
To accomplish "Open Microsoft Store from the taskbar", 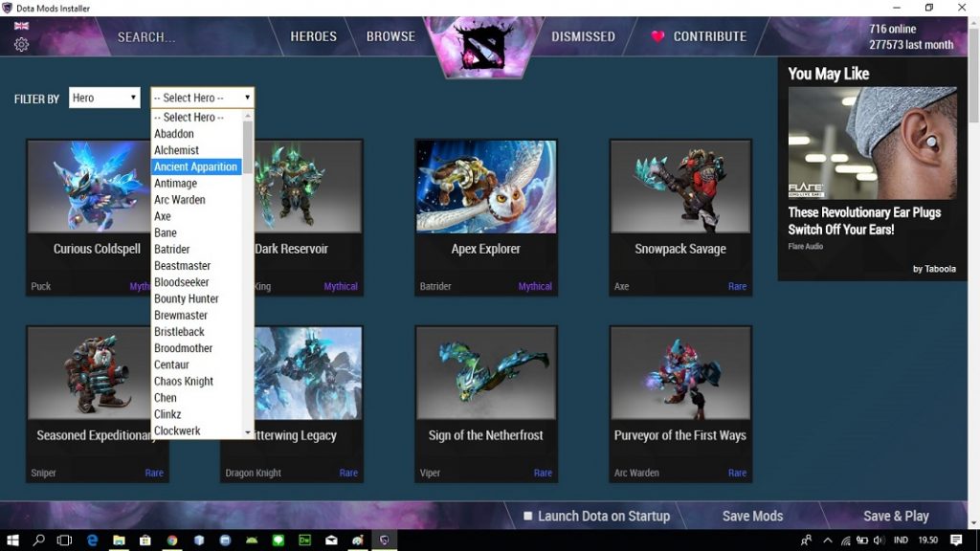I will (x=145, y=540).
